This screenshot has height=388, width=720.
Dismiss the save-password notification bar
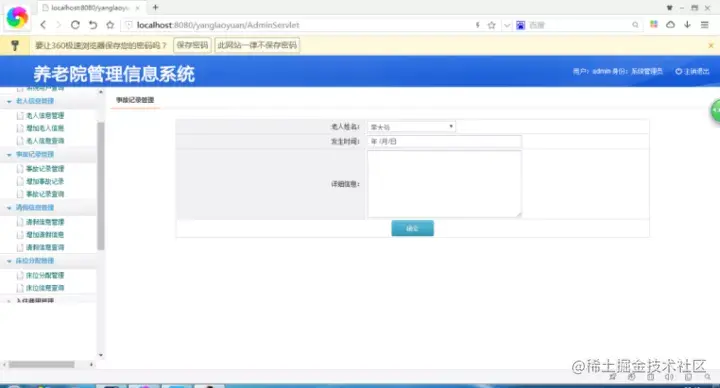[711, 45]
